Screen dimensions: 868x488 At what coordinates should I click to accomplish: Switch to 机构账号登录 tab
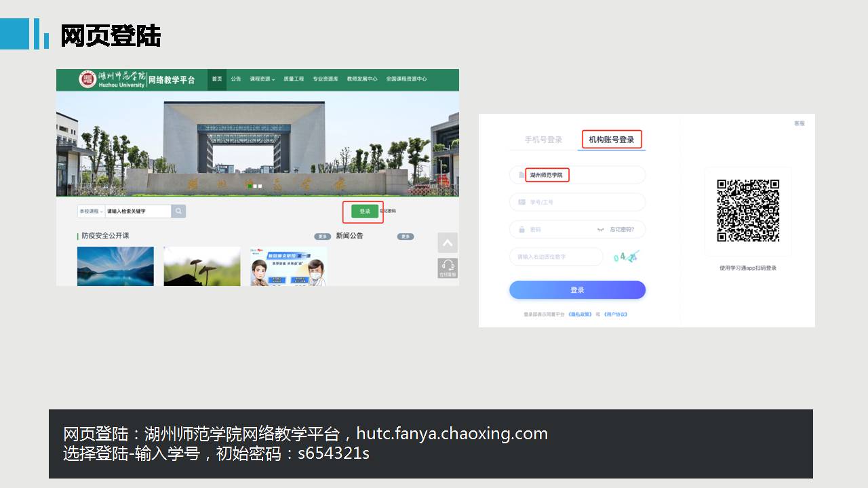611,140
